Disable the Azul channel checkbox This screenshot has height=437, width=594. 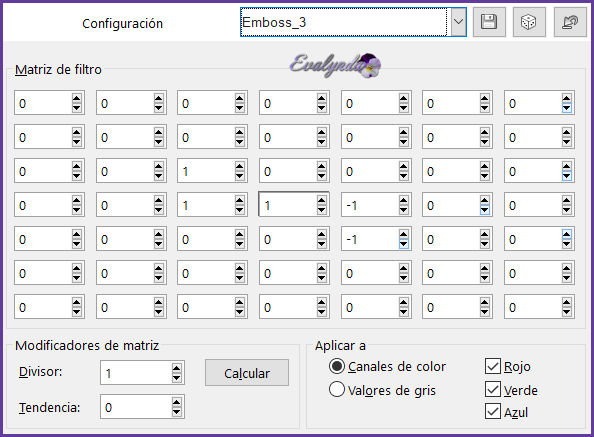click(x=492, y=412)
